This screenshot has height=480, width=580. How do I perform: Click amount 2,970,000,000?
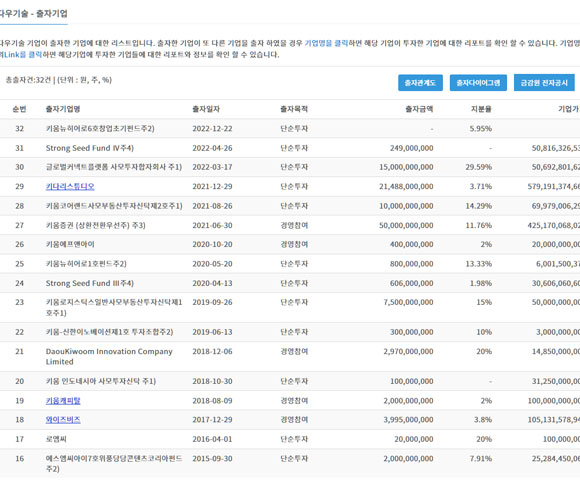pos(408,351)
